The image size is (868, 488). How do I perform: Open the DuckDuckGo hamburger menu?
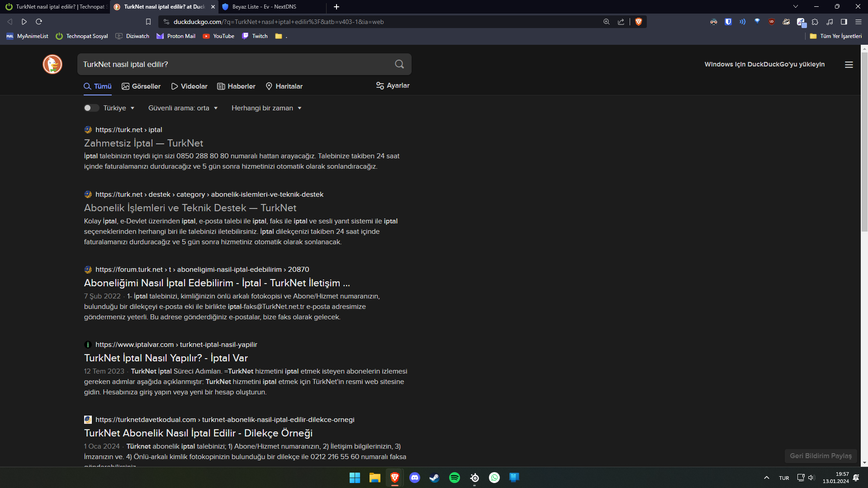849,65
